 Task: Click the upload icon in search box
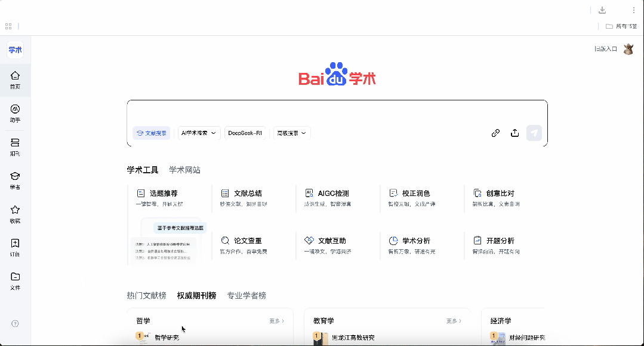(x=514, y=133)
